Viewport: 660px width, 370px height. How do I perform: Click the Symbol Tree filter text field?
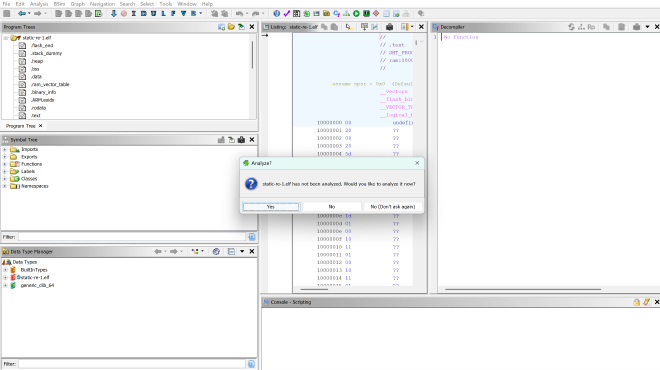tap(132, 237)
